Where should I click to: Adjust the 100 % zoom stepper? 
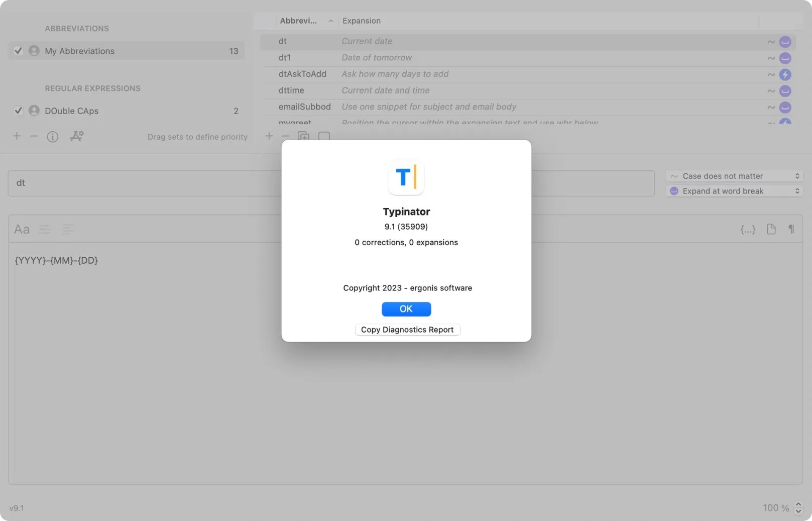(798, 508)
